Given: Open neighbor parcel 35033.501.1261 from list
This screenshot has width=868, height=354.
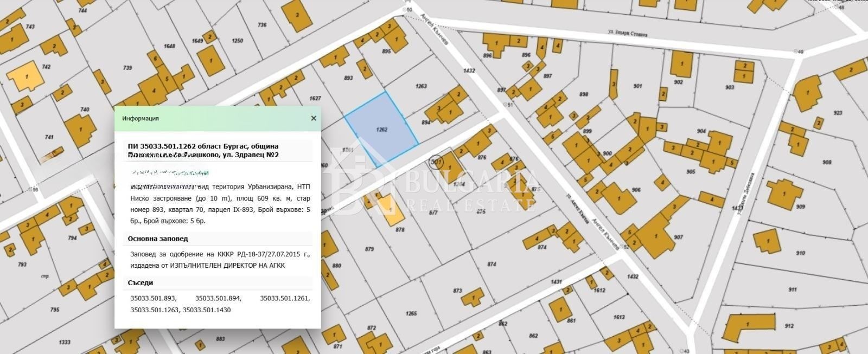Looking at the screenshot, I should [285, 298].
